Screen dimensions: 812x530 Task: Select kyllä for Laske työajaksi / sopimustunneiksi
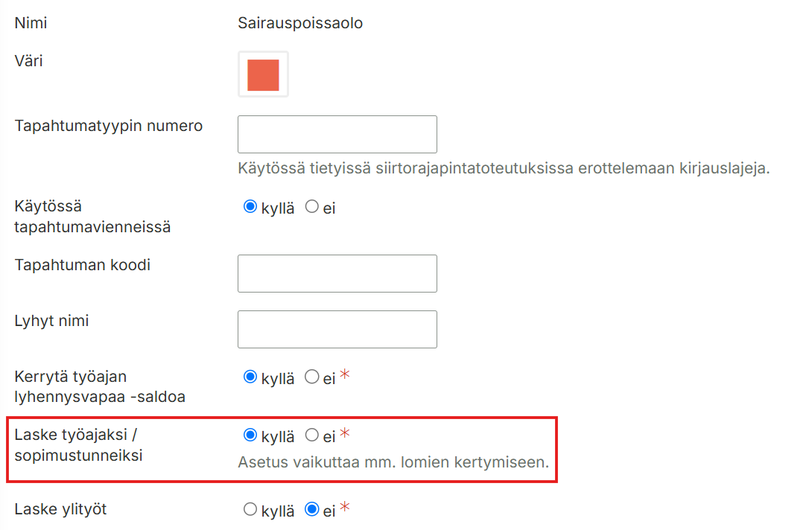click(x=250, y=435)
